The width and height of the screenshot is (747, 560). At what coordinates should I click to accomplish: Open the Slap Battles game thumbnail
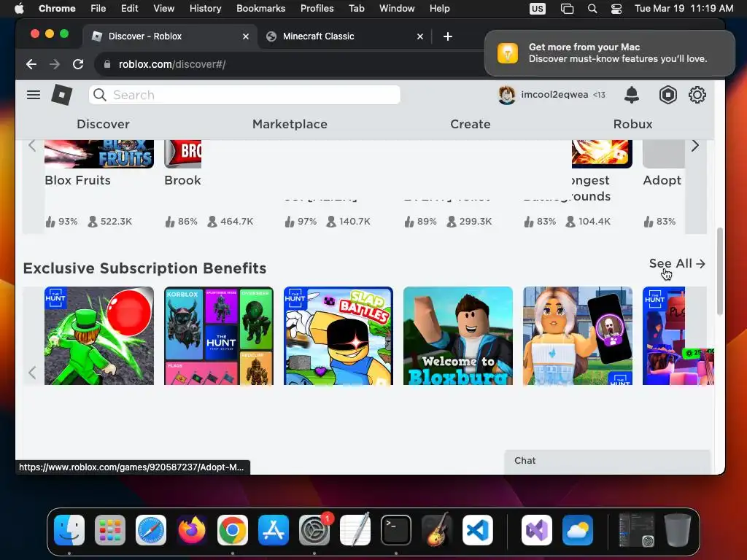[x=338, y=335]
